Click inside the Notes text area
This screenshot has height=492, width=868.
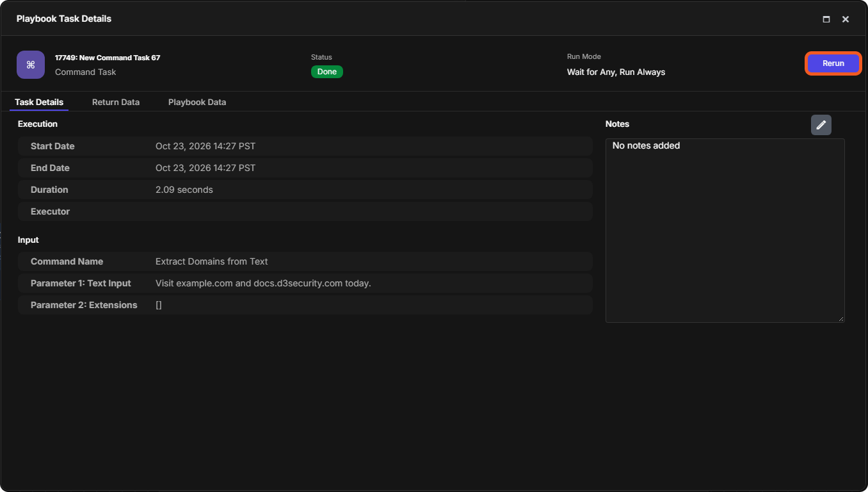point(725,231)
